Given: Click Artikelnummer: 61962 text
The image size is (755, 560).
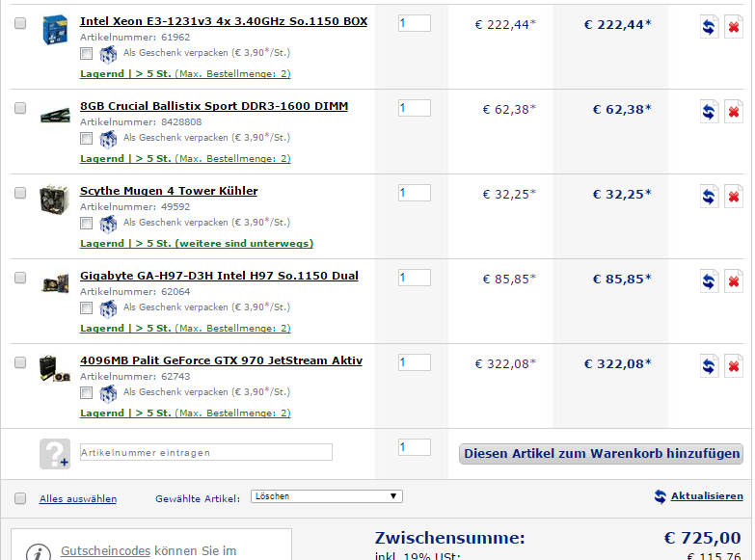Looking at the screenshot, I should 135,37.
